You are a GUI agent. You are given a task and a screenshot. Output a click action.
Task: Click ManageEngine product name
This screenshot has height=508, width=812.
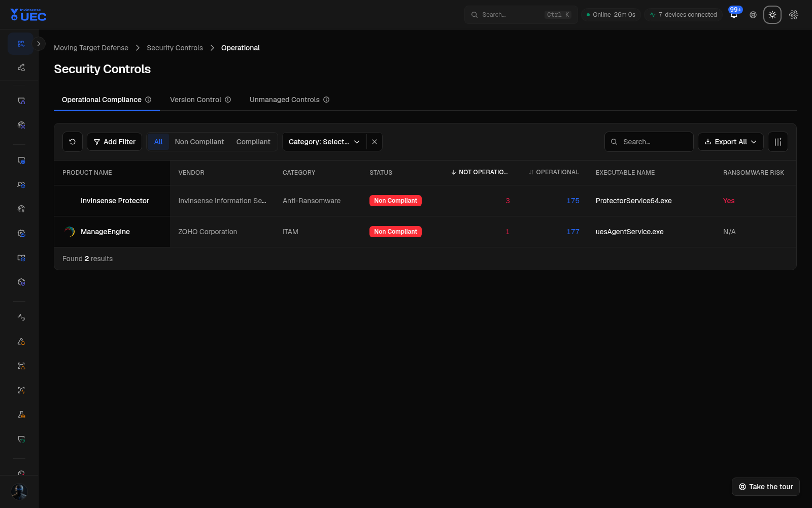pyautogui.click(x=105, y=232)
